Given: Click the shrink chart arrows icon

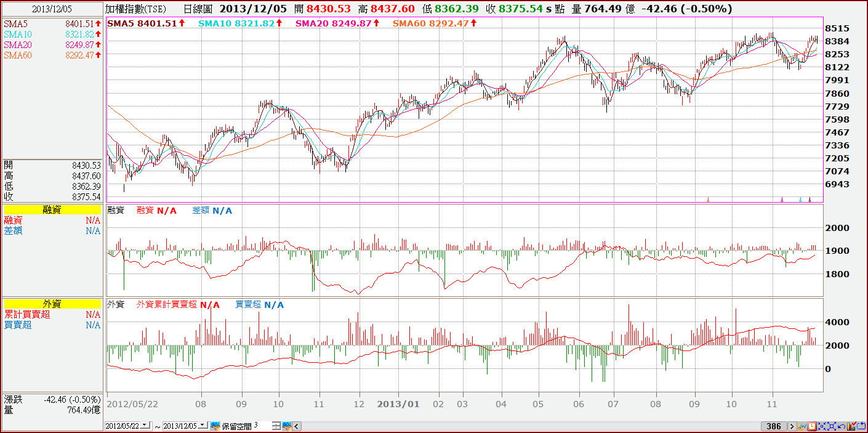Looking at the screenshot, I should 822,426.
